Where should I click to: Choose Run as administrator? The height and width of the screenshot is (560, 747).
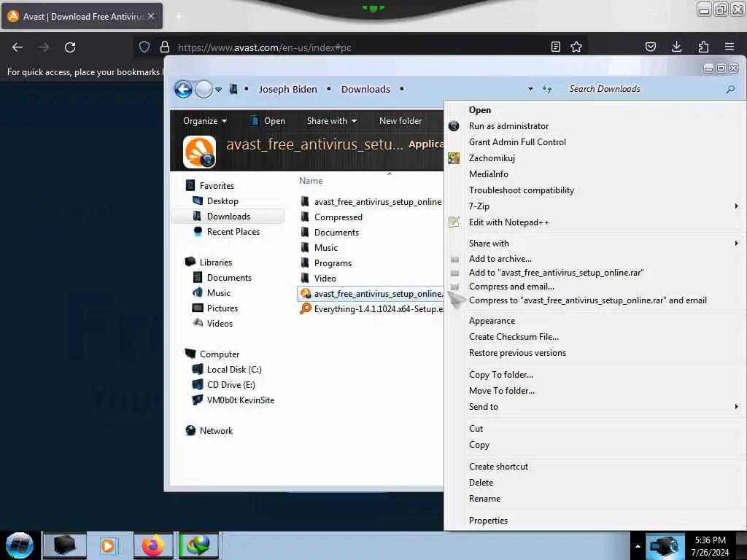pyautogui.click(x=508, y=125)
